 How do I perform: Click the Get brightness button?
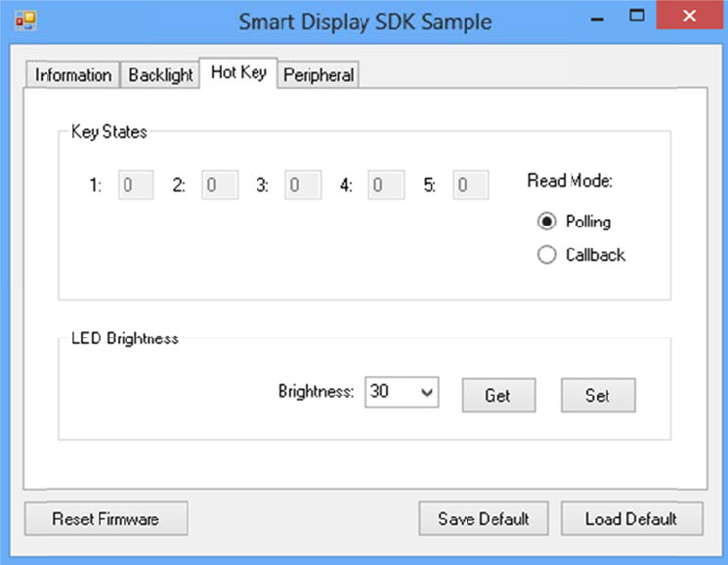coord(498,395)
